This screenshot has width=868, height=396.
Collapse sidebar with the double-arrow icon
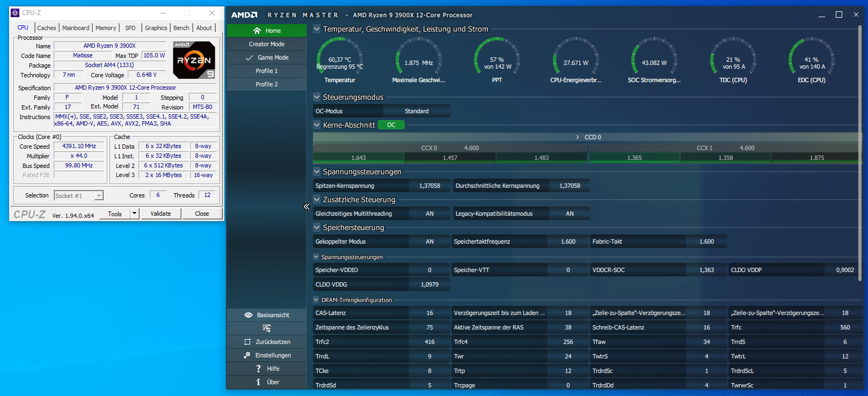(x=307, y=206)
